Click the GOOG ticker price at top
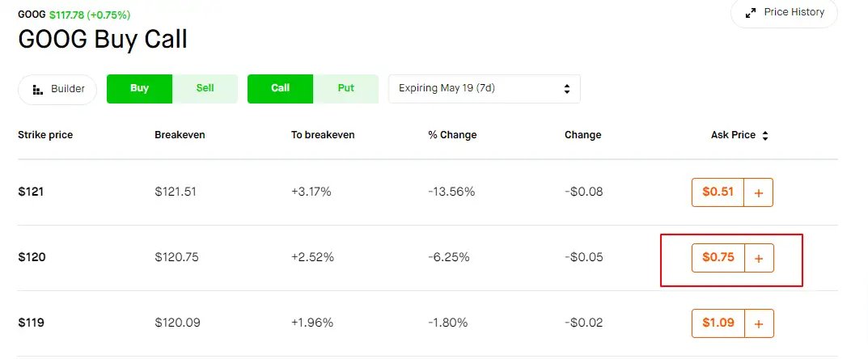868x359 pixels. pyautogui.click(x=67, y=15)
